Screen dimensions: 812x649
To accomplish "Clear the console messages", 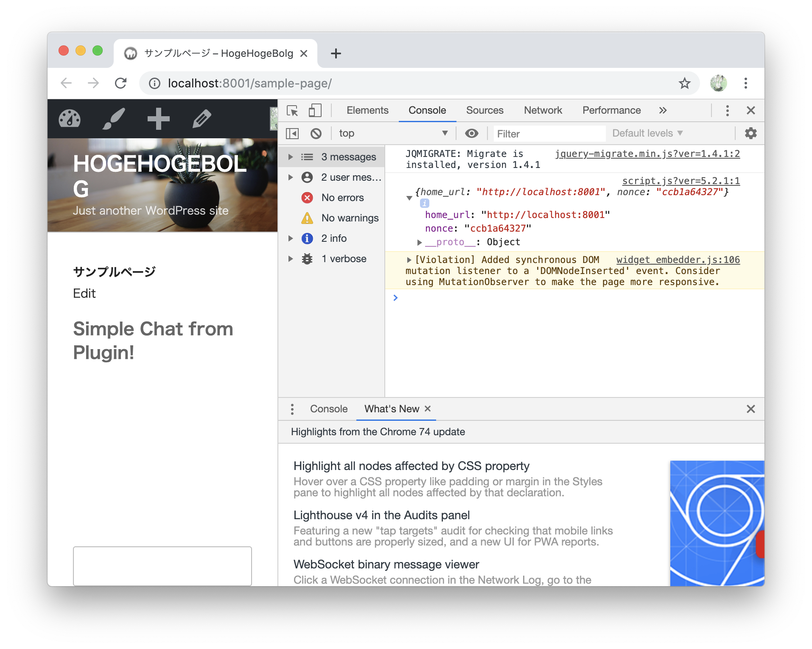I will point(316,133).
